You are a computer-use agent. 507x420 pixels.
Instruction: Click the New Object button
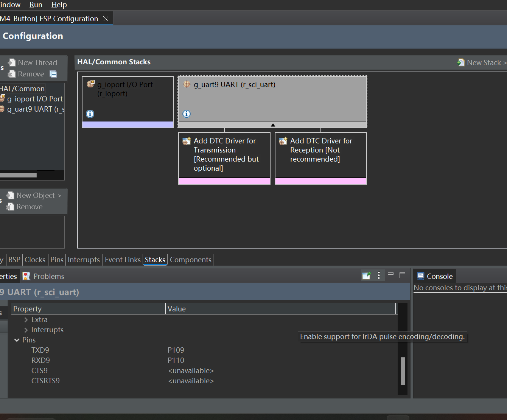[34, 195]
